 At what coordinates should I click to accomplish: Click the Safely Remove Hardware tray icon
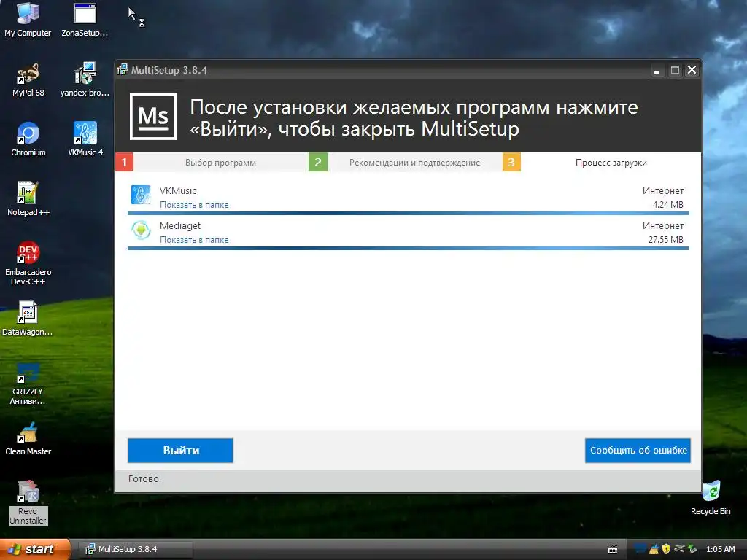click(x=679, y=549)
